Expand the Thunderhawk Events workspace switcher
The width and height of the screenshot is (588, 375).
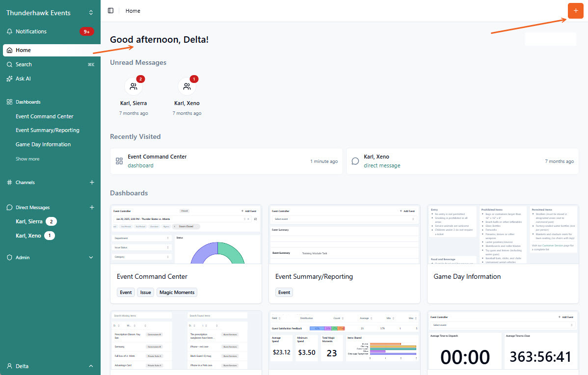point(91,13)
